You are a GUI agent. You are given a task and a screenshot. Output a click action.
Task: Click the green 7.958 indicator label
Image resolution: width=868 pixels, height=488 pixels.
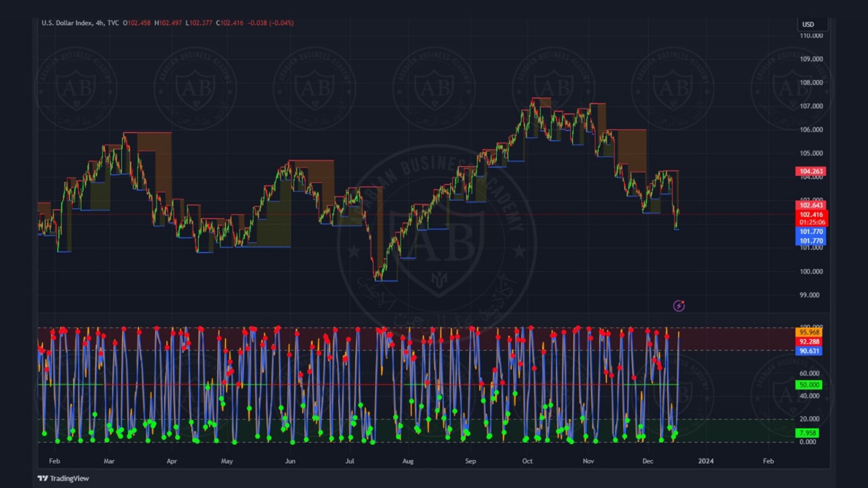tap(808, 433)
